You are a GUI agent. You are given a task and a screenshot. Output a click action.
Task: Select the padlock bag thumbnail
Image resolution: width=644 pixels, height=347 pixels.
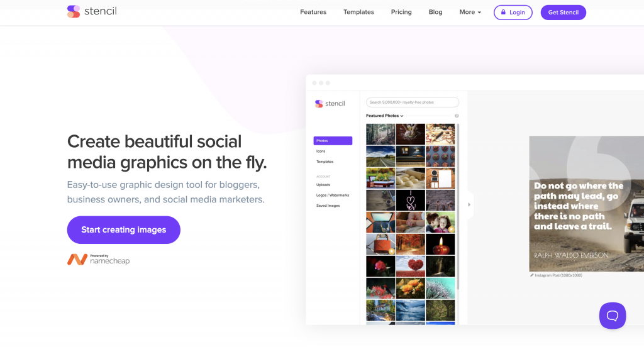coord(380,245)
